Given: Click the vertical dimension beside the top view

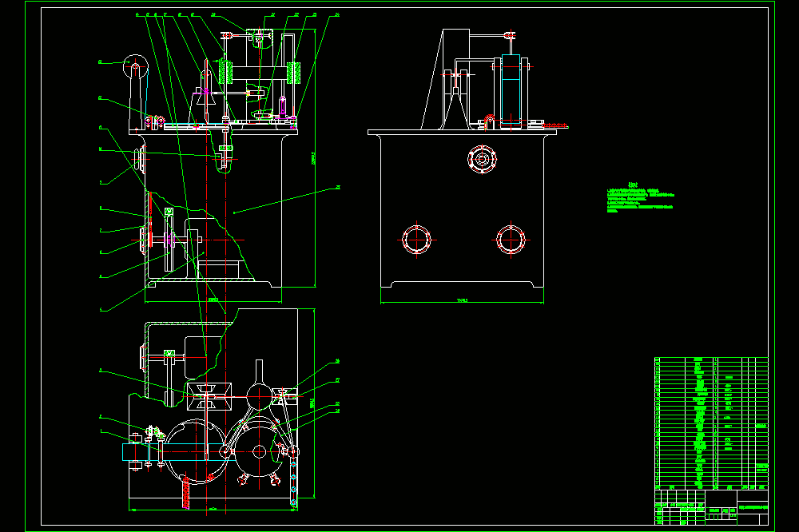Looking at the screenshot, I should point(313,403).
